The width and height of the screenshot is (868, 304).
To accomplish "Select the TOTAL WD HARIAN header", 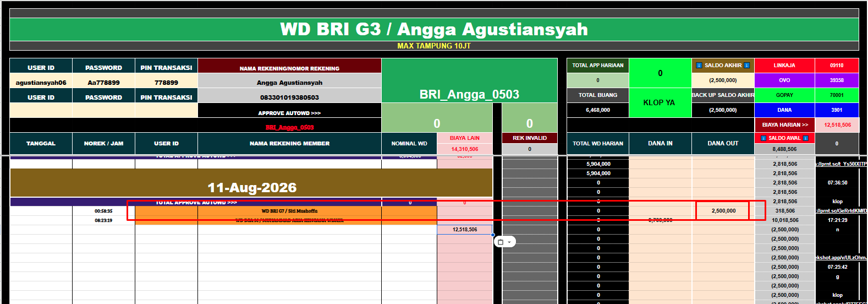I will [x=598, y=143].
